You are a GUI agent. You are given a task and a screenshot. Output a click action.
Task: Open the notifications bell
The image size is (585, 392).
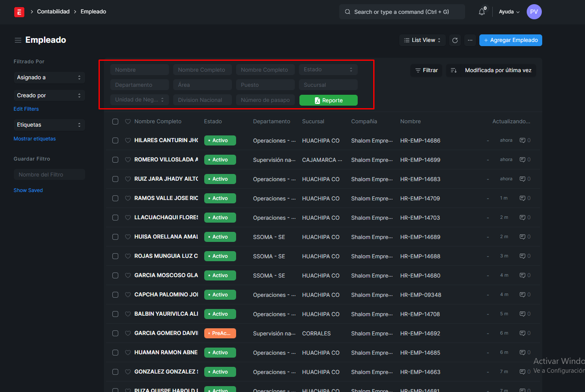pyautogui.click(x=482, y=12)
